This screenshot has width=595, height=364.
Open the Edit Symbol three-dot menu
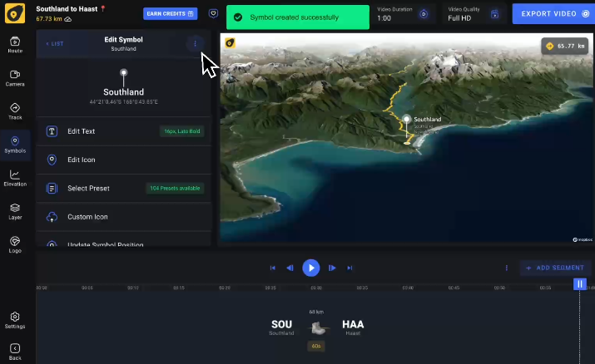pyautogui.click(x=195, y=44)
